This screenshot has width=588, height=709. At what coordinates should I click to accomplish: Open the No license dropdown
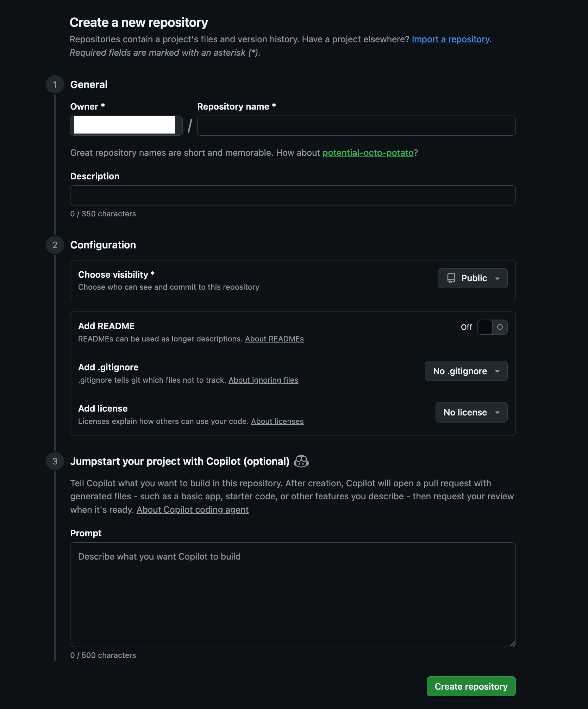[471, 412]
